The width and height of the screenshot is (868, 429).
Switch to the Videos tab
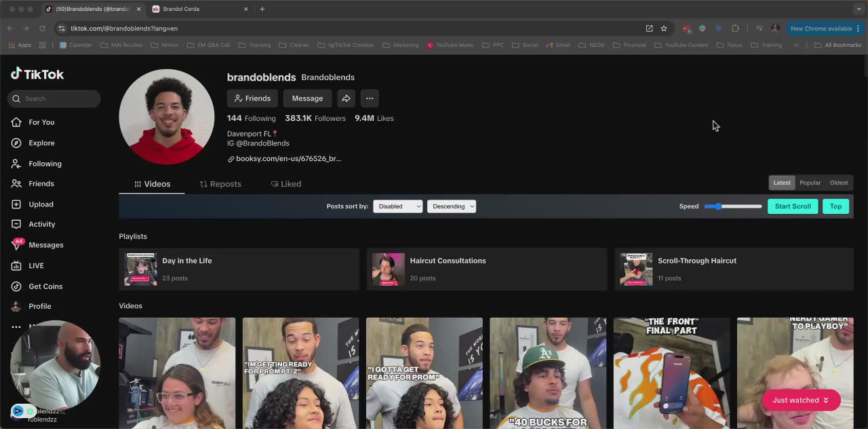(152, 184)
